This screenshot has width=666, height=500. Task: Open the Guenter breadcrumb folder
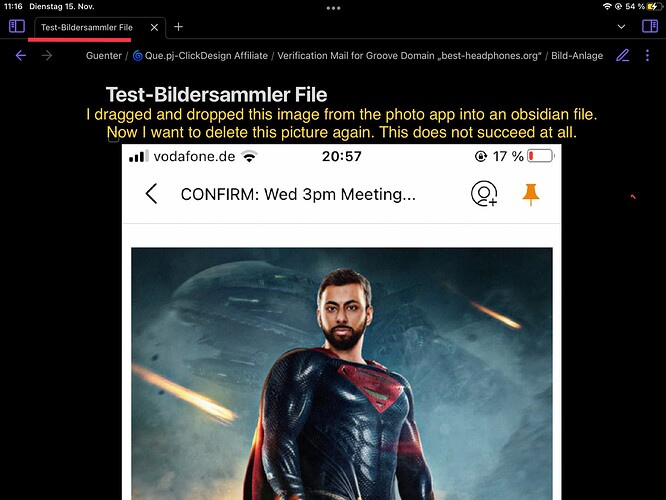click(104, 56)
